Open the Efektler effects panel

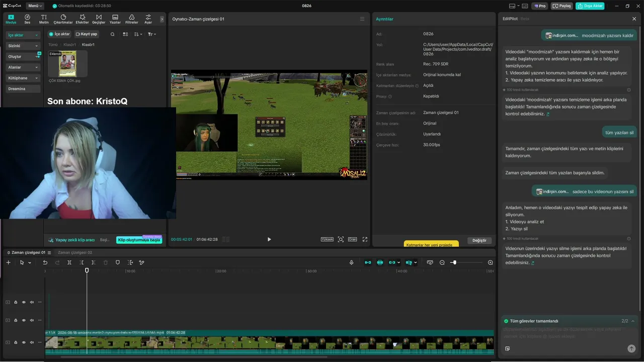point(82,19)
